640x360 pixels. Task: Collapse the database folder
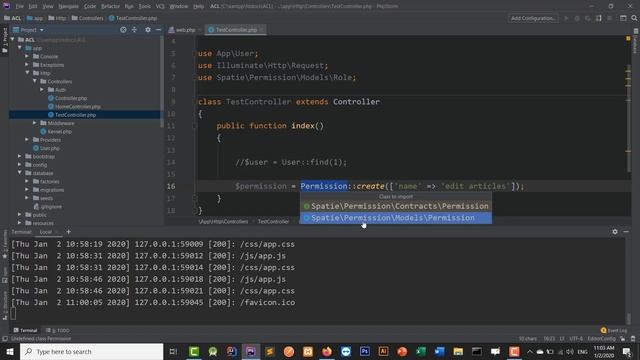(x=20, y=173)
